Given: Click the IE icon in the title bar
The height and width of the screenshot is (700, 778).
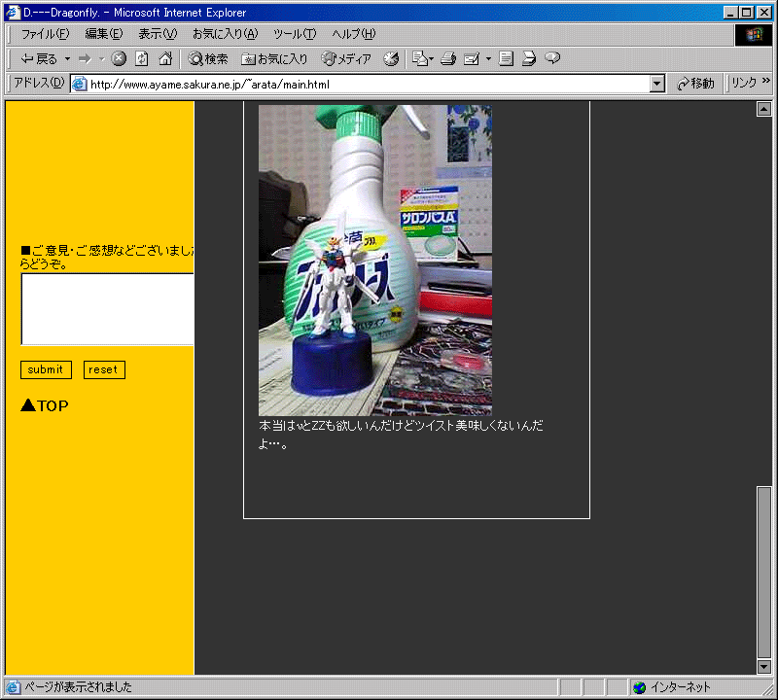Looking at the screenshot, I should (x=13, y=12).
